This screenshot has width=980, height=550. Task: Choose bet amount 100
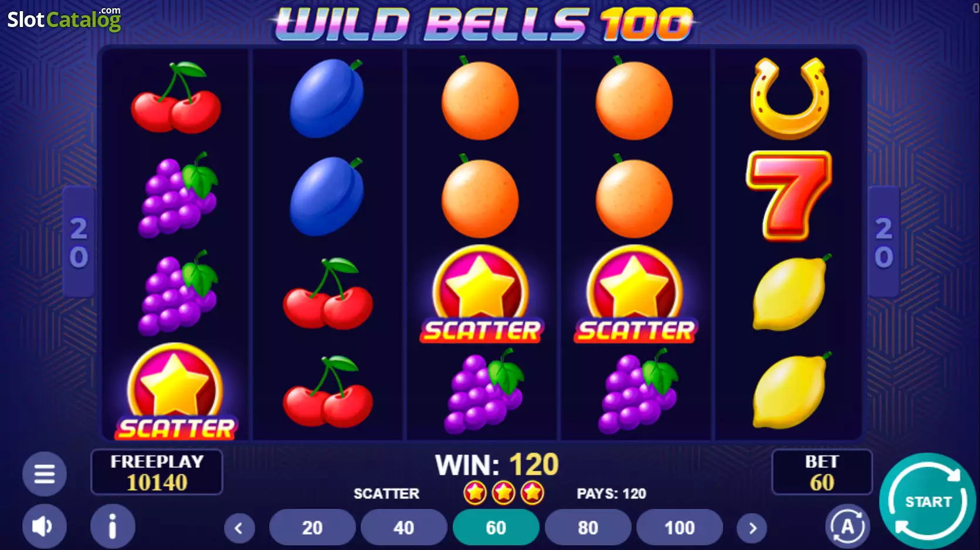(680, 528)
